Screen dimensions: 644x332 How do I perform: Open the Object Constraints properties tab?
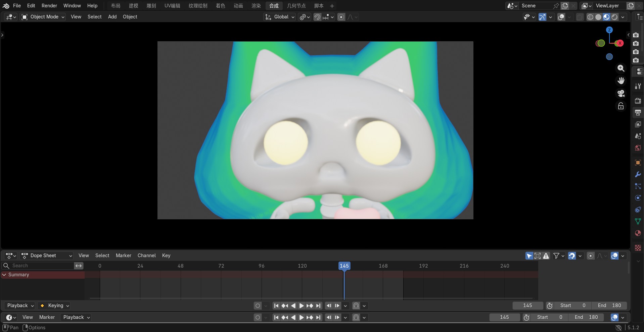click(x=638, y=210)
